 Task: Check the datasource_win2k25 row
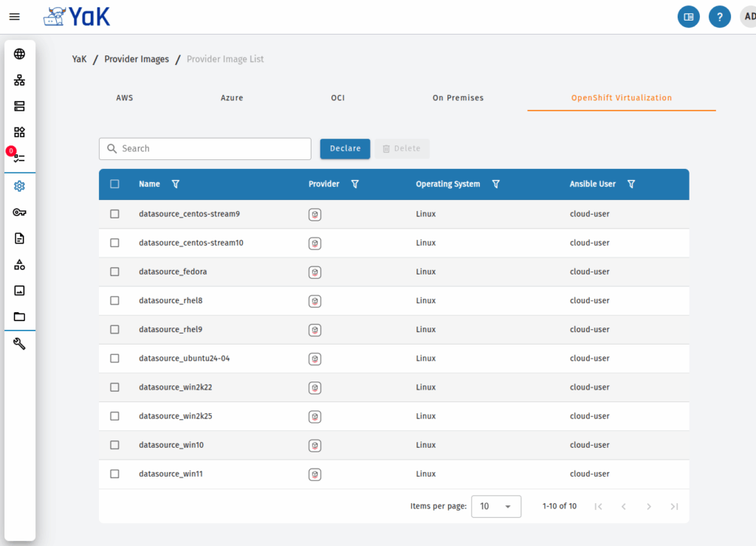pyautogui.click(x=114, y=416)
